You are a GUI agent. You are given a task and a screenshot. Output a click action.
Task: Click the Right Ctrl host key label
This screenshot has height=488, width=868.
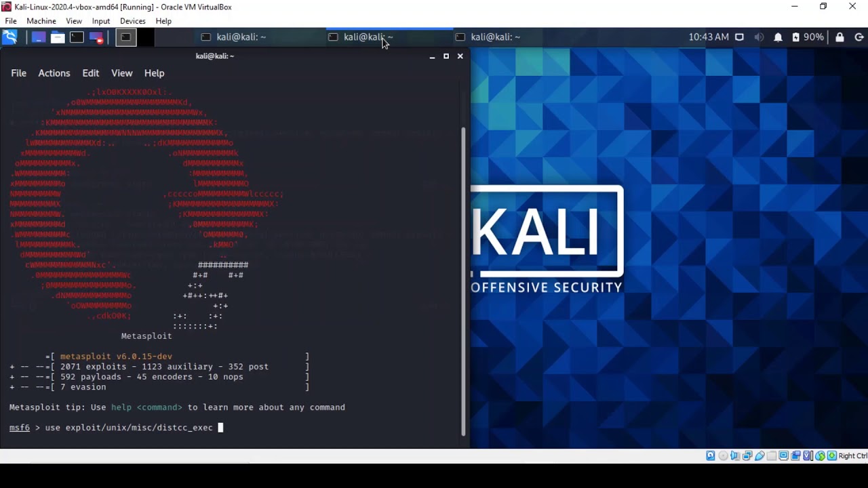pos(853,455)
